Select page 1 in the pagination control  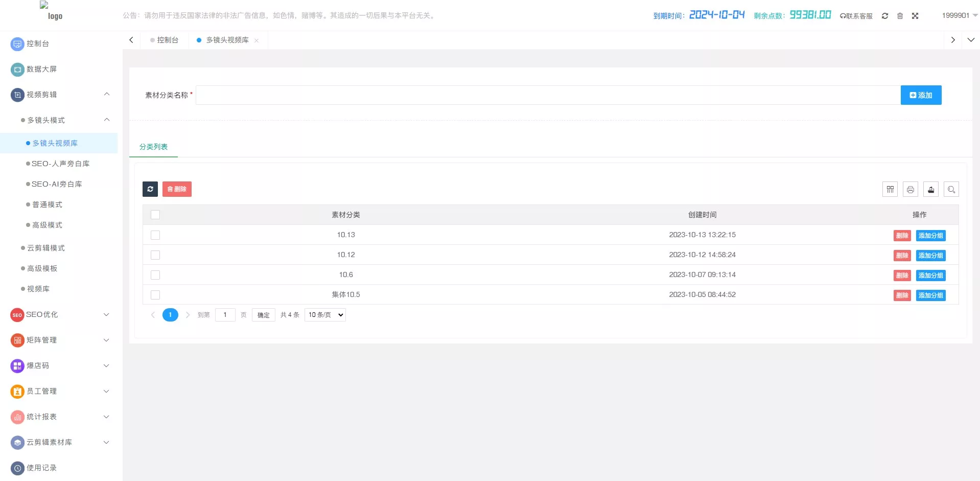170,315
